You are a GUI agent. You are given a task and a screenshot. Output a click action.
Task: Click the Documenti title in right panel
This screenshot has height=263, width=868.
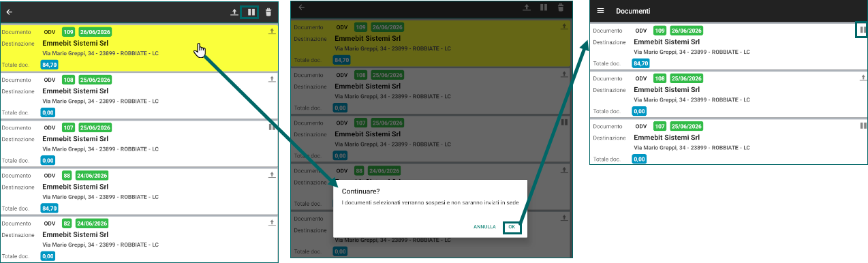click(633, 12)
